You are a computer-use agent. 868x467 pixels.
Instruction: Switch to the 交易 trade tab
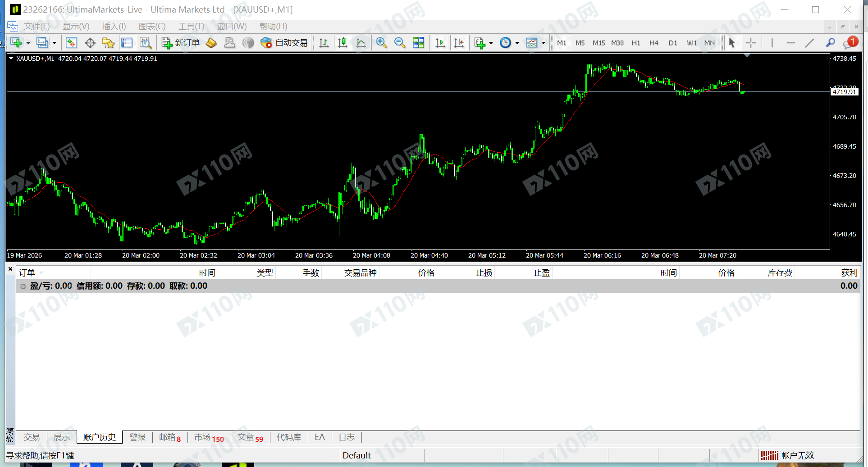coord(32,437)
